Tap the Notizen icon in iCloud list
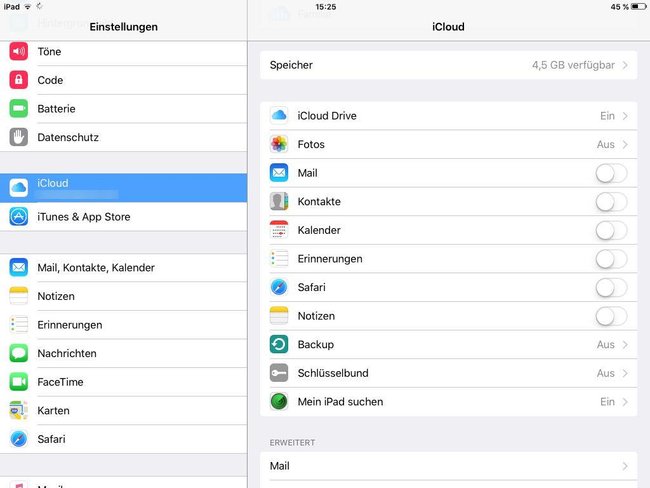This screenshot has height=488, width=650. [279, 316]
